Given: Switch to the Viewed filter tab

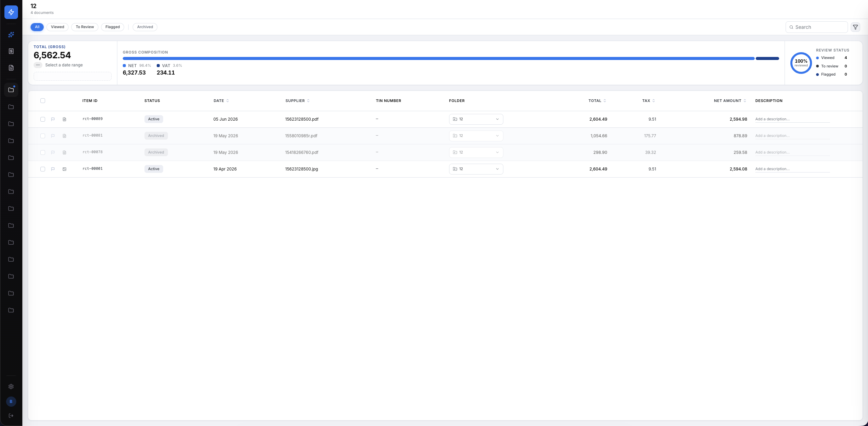Looking at the screenshot, I should pyautogui.click(x=57, y=27).
